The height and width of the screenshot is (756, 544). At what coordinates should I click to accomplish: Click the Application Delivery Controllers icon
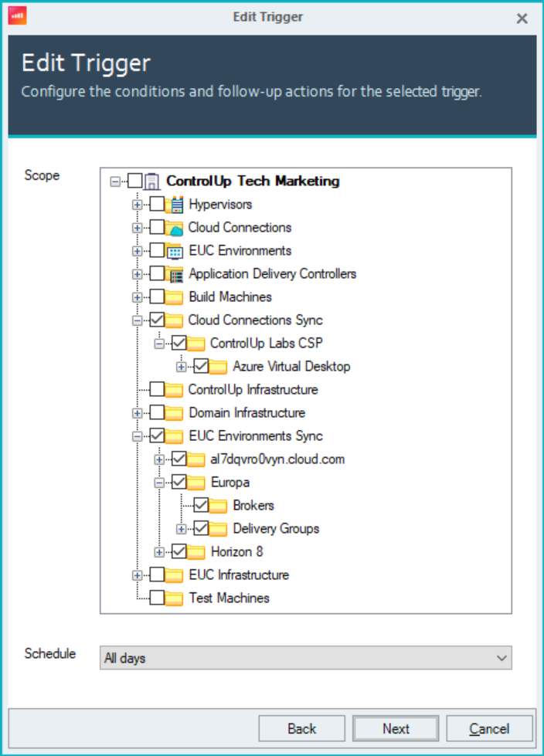pyautogui.click(x=175, y=274)
